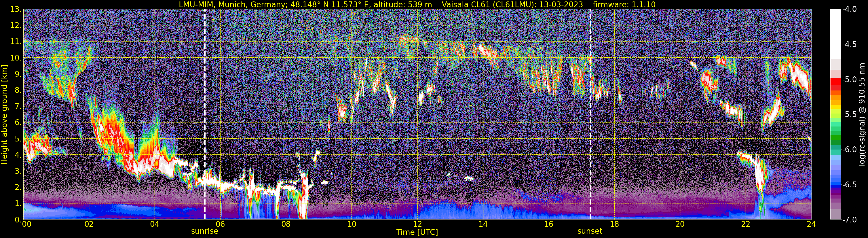Click the x-axis tick label '08'
Screen dimensions: 868x238
286,224
